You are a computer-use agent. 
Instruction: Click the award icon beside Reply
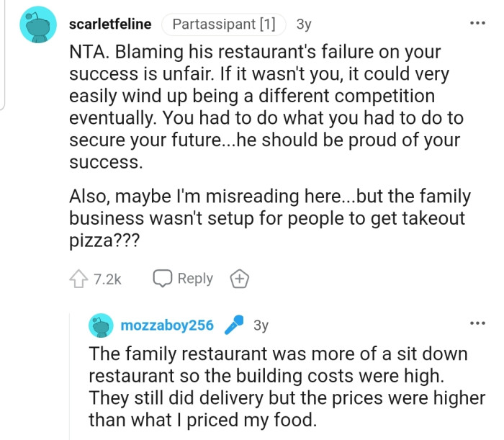pyautogui.click(x=238, y=279)
